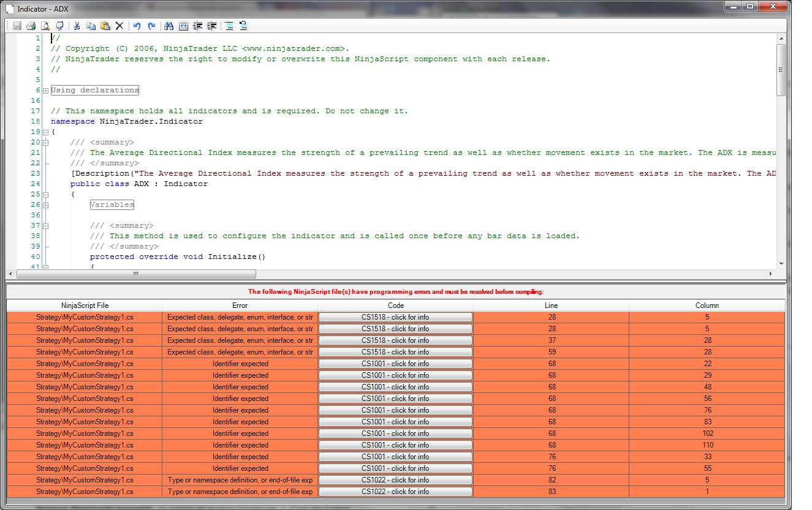Screen dimensions: 812x510
Task: Click the code editor vertical scrollbar thumb
Action: point(781,69)
